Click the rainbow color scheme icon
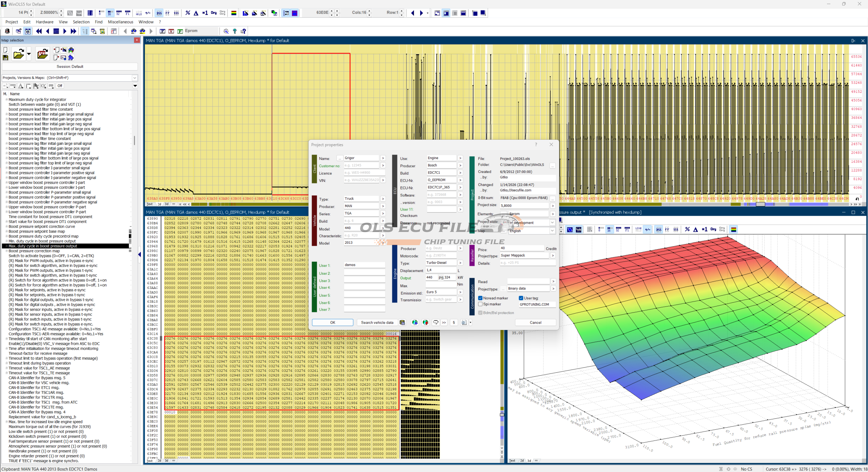This screenshot has height=472, width=868. (234, 13)
